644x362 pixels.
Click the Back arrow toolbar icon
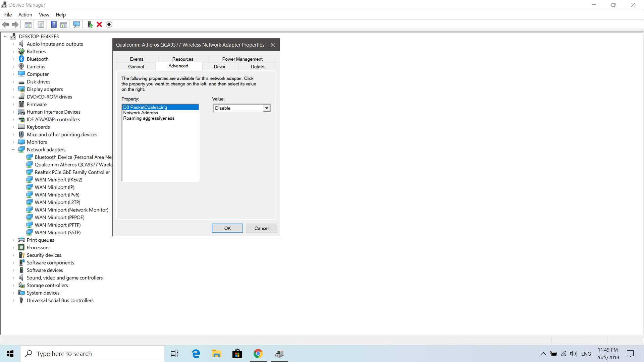point(5,24)
